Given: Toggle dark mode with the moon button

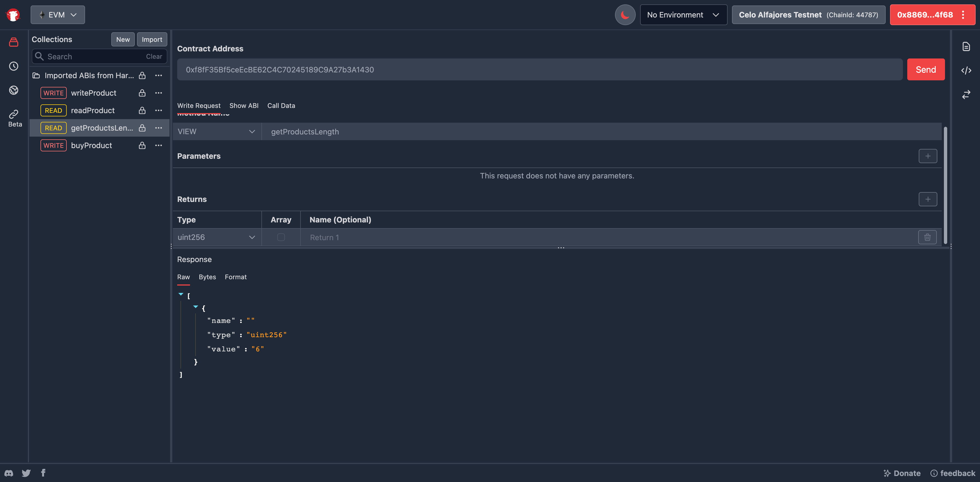Looking at the screenshot, I should click(625, 15).
